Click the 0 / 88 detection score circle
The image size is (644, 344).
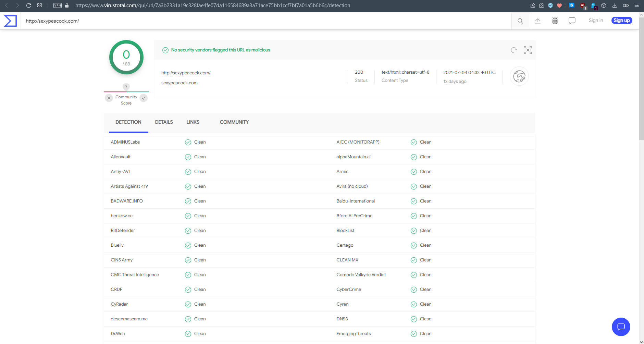(126, 57)
